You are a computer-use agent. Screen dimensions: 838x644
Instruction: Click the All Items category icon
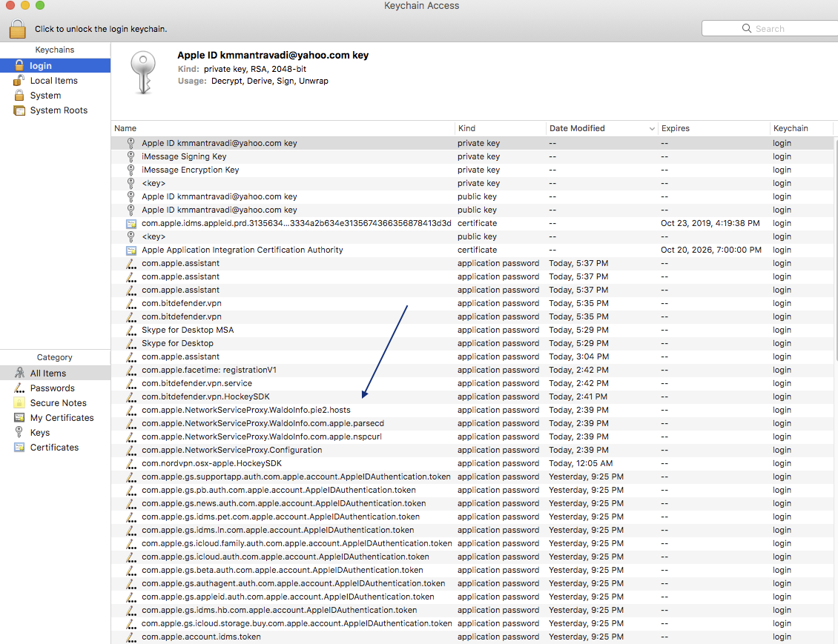click(x=19, y=373)
